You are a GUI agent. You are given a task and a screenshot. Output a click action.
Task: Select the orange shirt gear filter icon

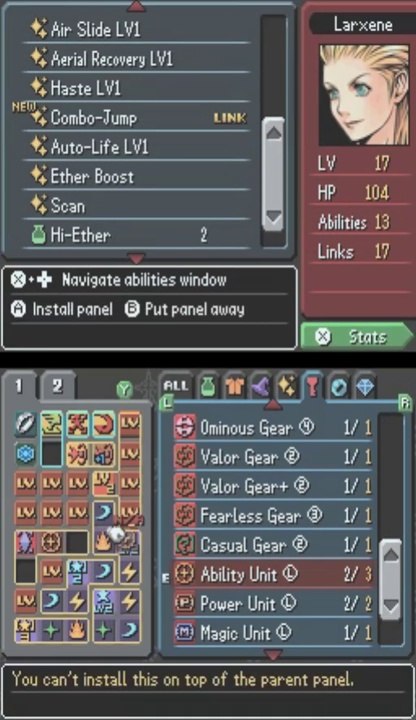point(235,387)
